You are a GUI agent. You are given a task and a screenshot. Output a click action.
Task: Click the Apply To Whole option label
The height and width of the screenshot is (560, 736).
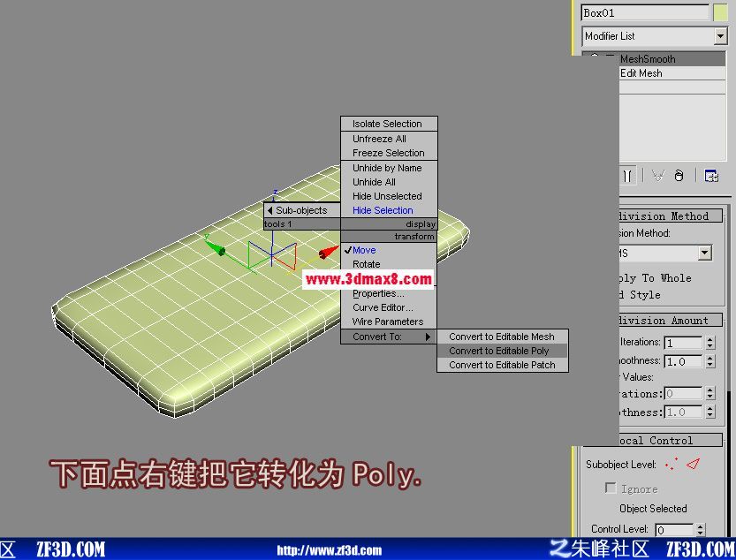(x=656, y=278)
